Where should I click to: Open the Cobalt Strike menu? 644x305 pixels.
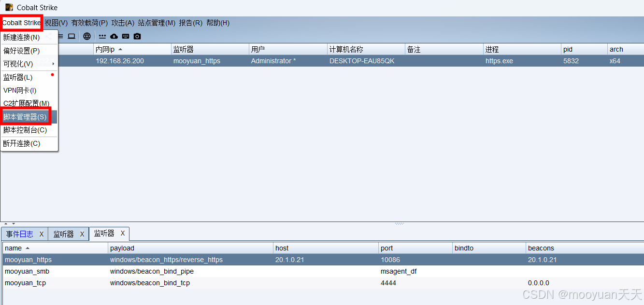click(x=21, y=23)
